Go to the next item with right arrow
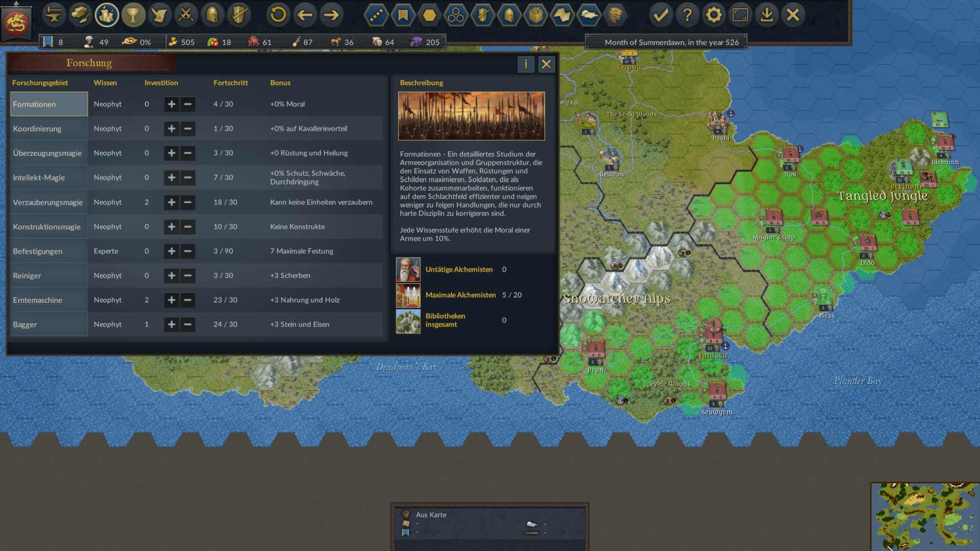Screen dimensions: 980x551 pyautogui.click(x=331, y=15)
